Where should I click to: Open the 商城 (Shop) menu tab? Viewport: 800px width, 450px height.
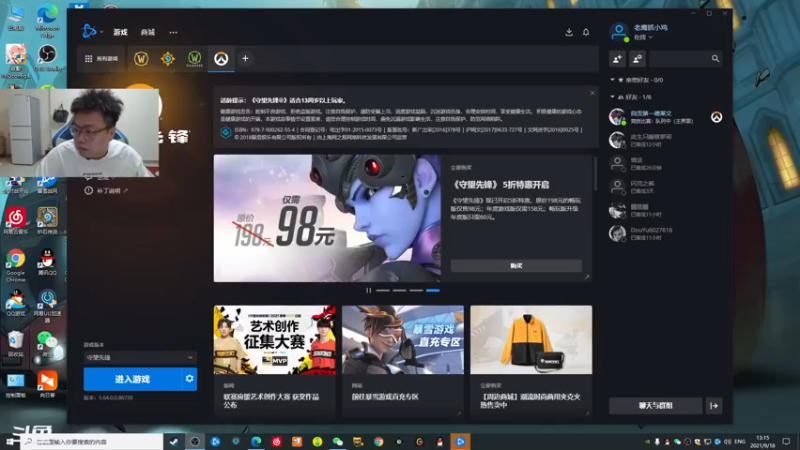click(x=148, y=32)
